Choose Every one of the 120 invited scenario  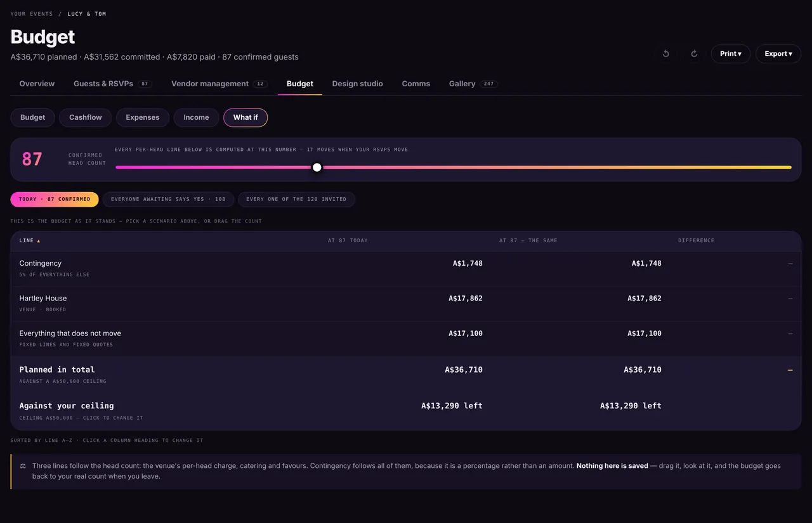(296, 199)
